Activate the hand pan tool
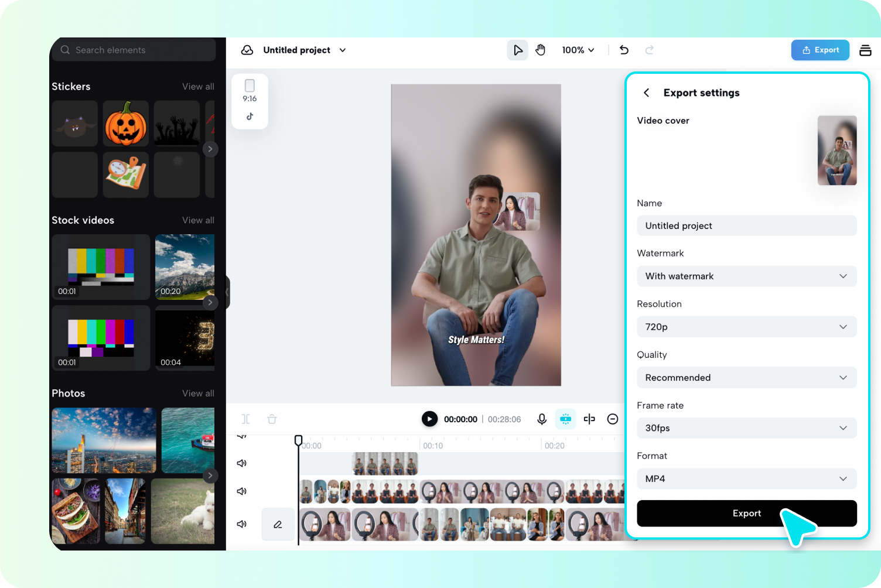The height and width of the screenshot is (588, 881). [x=540, y=50]
